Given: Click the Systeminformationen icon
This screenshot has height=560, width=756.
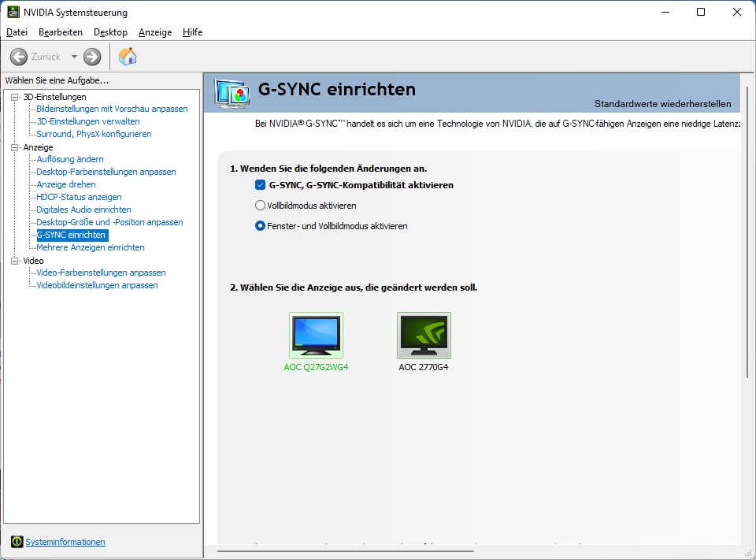Looking at the screenshot, I should tap(17, 542).
